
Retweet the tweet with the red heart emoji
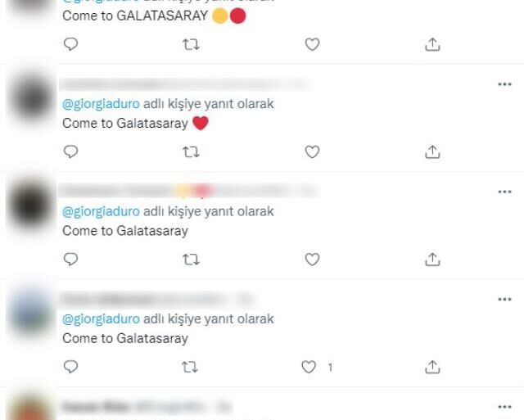tap(191, 152)
